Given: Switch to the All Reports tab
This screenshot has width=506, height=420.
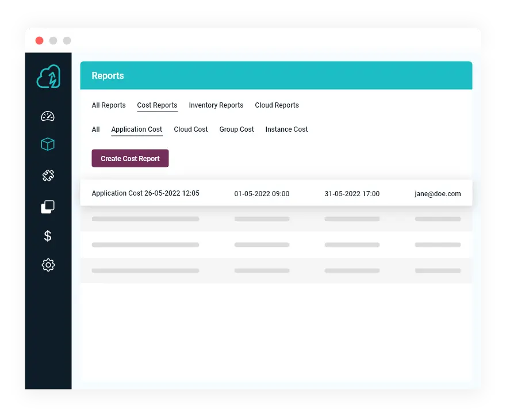Looking at the screenshot, I should tap(108, 105).
